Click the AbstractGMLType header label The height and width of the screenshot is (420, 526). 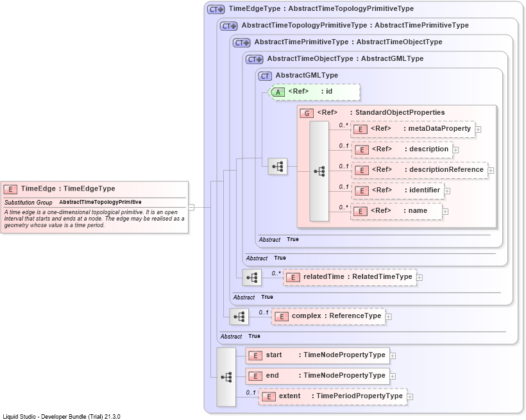(x=307, y=76)
